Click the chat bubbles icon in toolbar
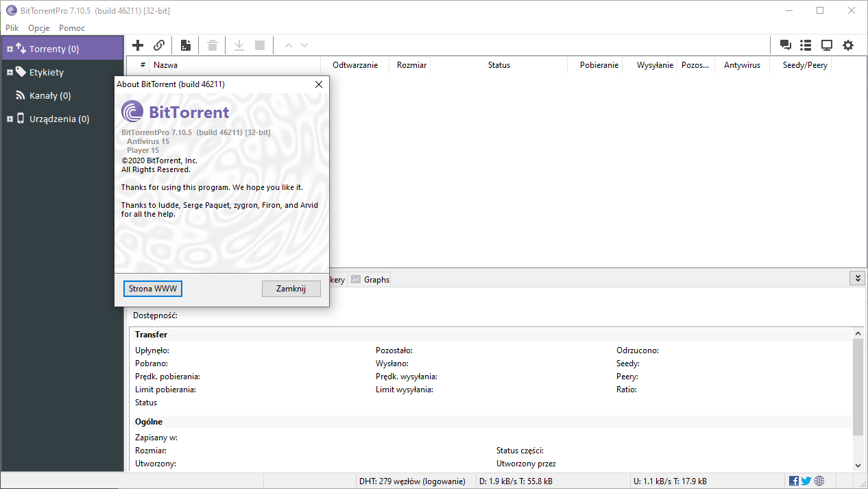The height and width of the screenshot is (489, 868). pos(786,45)
